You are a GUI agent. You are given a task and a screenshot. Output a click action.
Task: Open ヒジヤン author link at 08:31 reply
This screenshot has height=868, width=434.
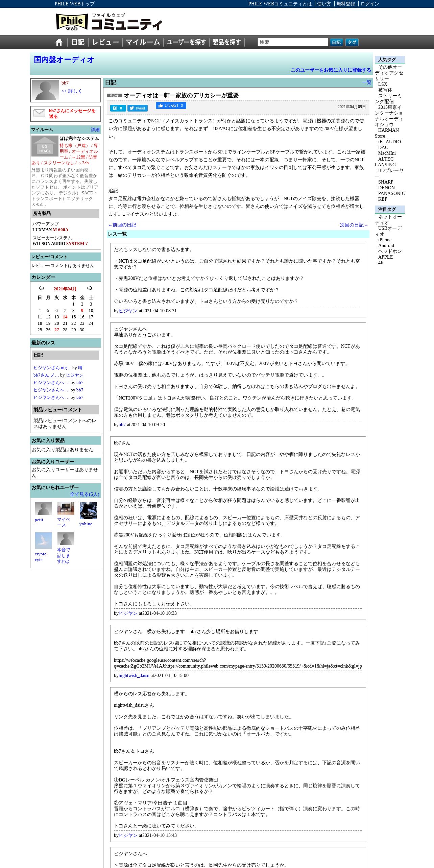tap(128, 311)
